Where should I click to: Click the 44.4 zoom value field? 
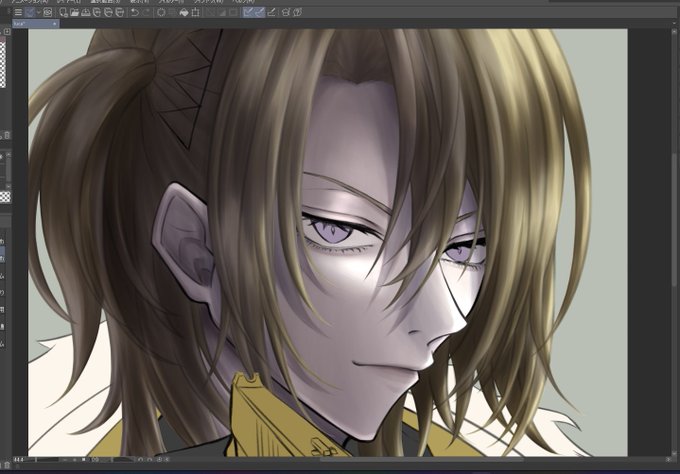coord(19,460)
